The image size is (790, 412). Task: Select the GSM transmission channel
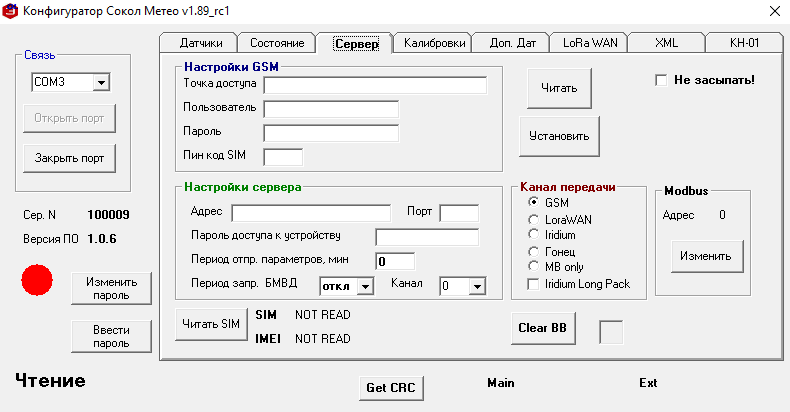point(533,202)
